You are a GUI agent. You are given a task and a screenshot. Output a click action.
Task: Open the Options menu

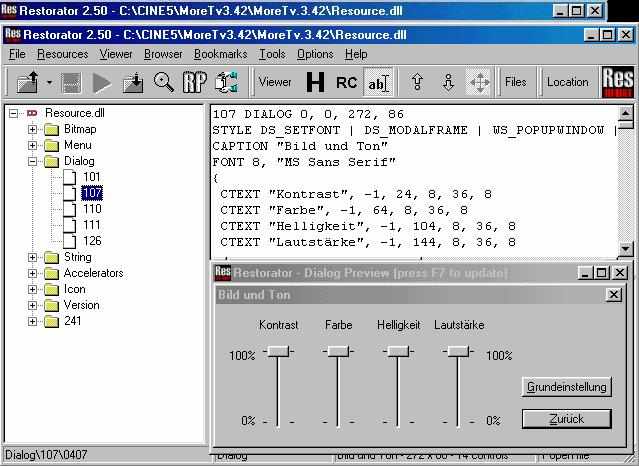pos(315,54)
